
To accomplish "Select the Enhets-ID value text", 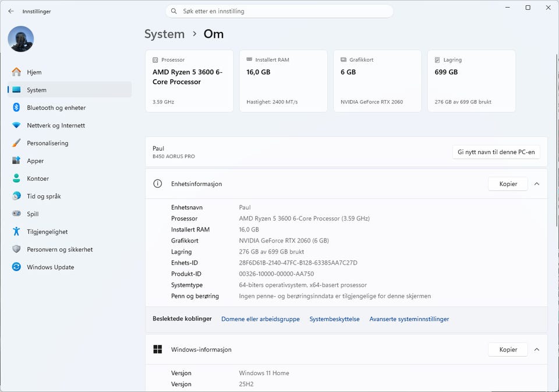I will click(298, 263).
